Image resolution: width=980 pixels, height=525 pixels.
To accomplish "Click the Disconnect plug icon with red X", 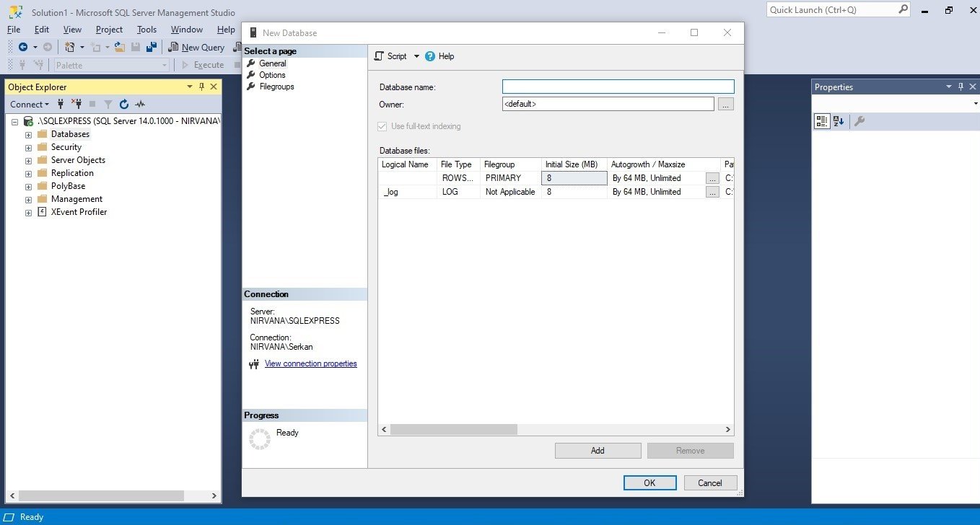I will coord(76,104).
